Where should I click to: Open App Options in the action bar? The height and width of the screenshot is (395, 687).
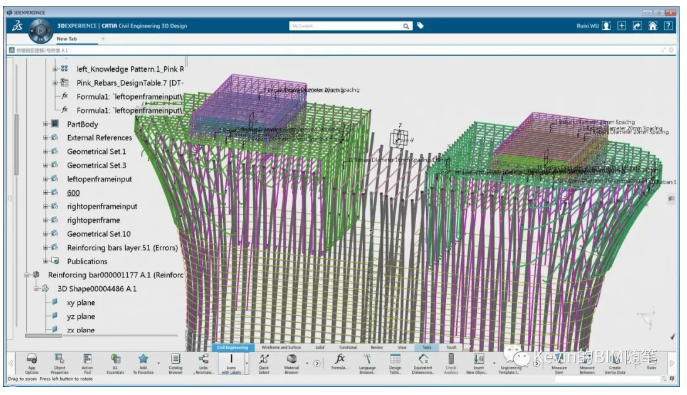(x=32, y=363)
